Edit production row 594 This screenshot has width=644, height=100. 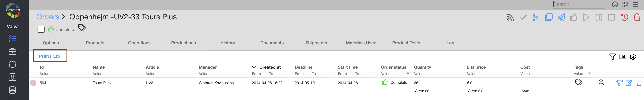[629, 83]
